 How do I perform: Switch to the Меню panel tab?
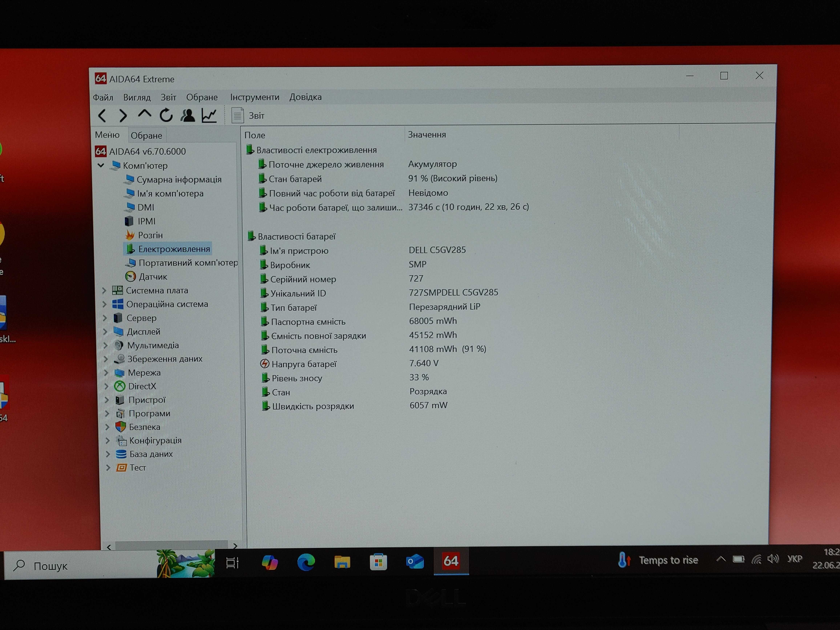(108, 135)
